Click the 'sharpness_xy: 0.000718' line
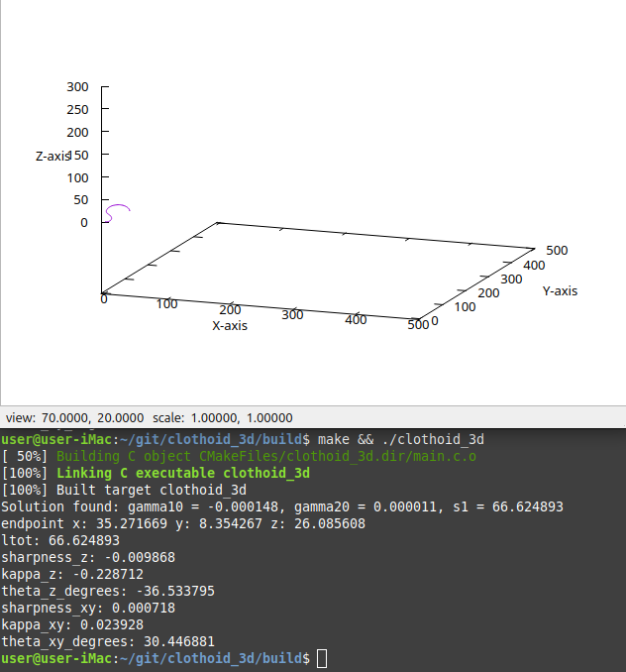Viewport: 626px width, 672px height. [88, 608]
